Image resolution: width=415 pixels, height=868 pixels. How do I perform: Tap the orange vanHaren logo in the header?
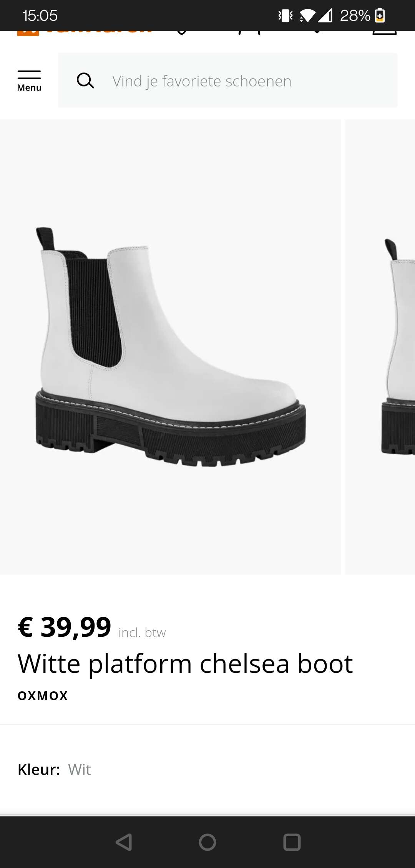(85, 33)
